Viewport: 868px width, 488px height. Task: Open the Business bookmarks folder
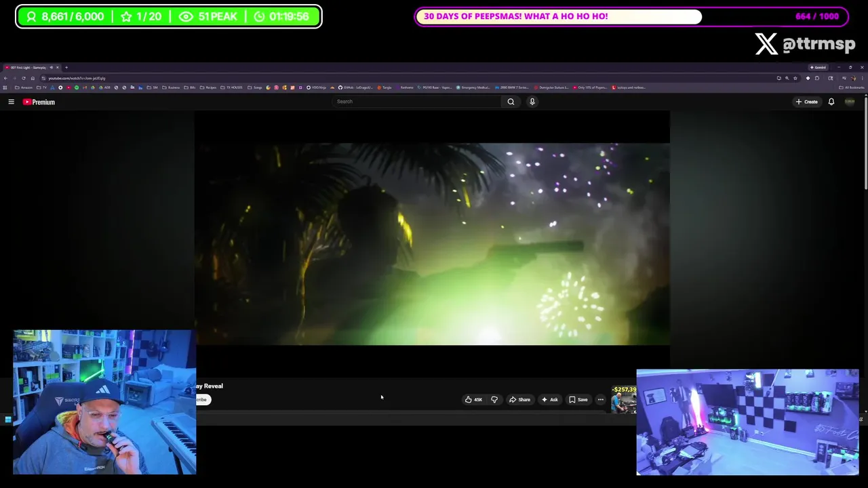coord(171,87)
